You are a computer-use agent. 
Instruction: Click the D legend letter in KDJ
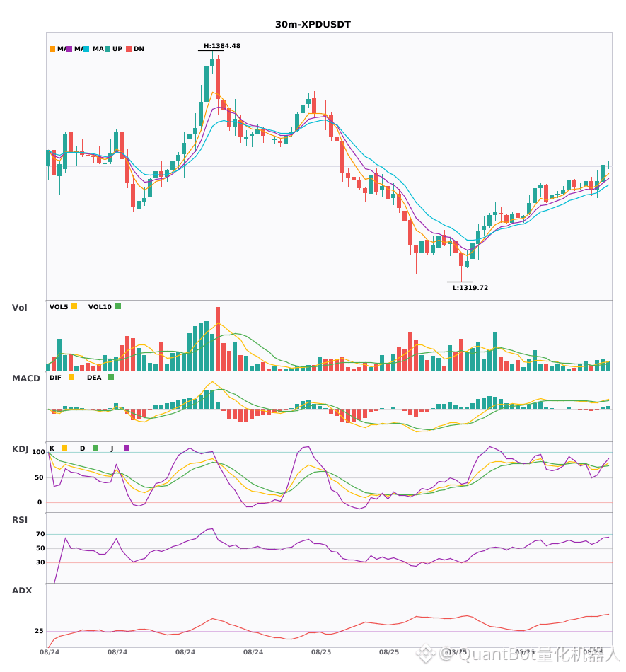pyautogui.click(x=83, y=448)
